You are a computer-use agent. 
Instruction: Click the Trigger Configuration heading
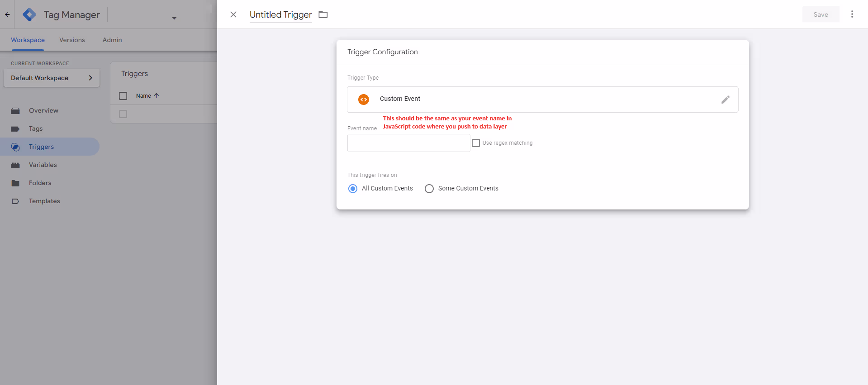pyautogui.click(x=383, y=52)
